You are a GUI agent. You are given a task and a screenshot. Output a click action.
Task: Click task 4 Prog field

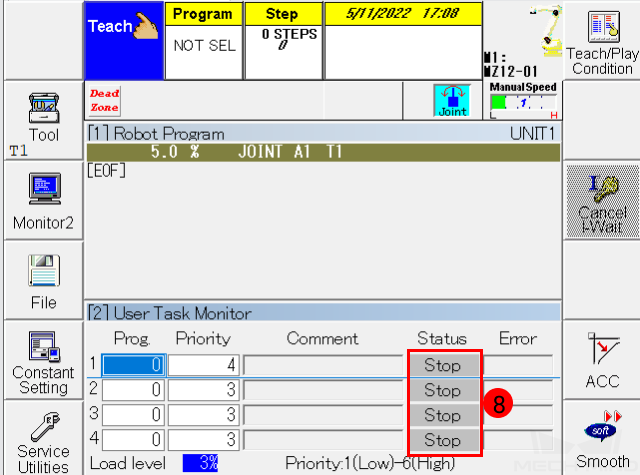133,439
